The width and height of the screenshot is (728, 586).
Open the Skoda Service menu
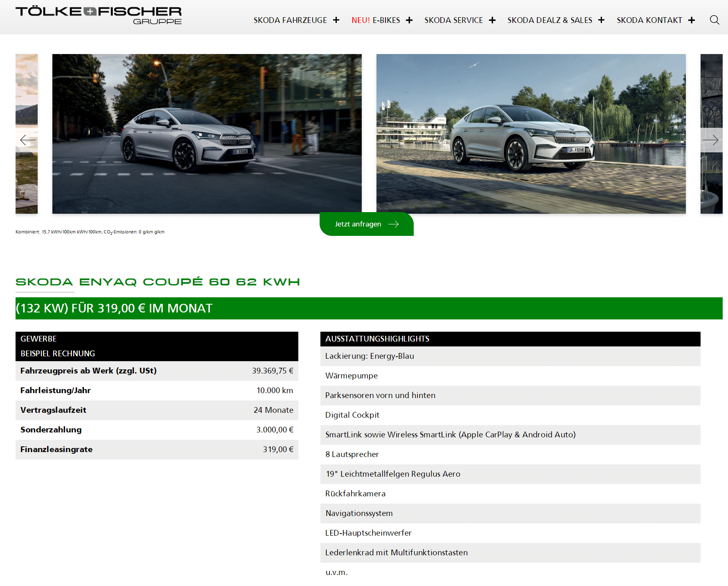(x=453, y=20)
